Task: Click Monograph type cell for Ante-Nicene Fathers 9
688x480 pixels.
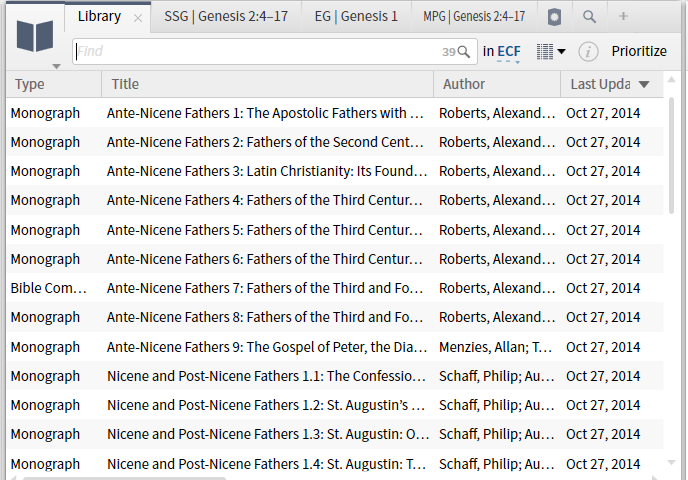Action: [45, 347]
